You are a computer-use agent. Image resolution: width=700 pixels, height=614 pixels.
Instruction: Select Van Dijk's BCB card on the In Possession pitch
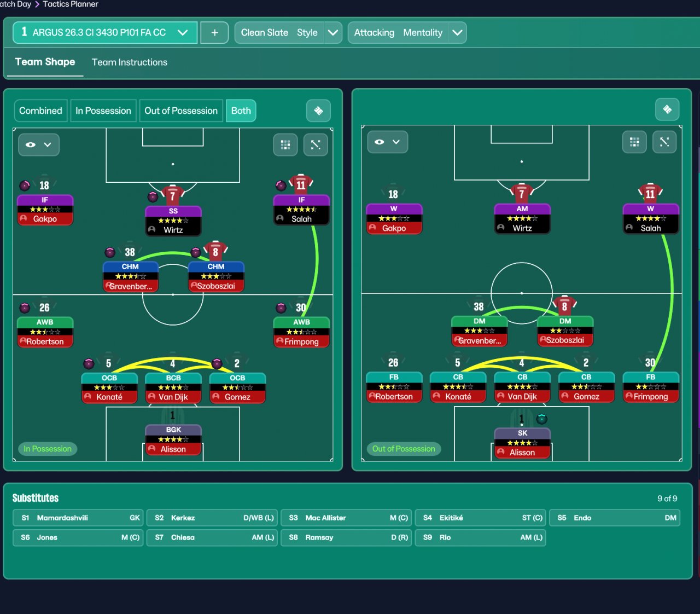coord(173,388)
